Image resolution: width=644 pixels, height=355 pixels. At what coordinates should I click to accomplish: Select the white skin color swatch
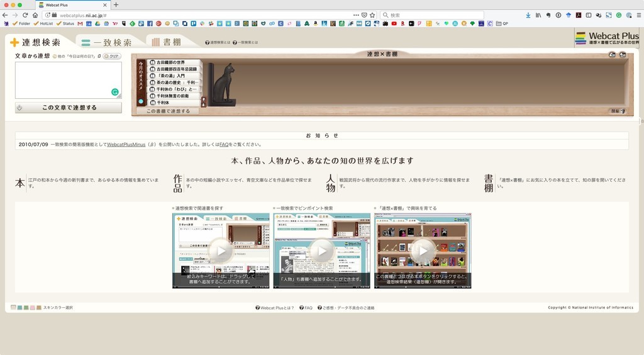pyautogui.click(x=13, y=307)
